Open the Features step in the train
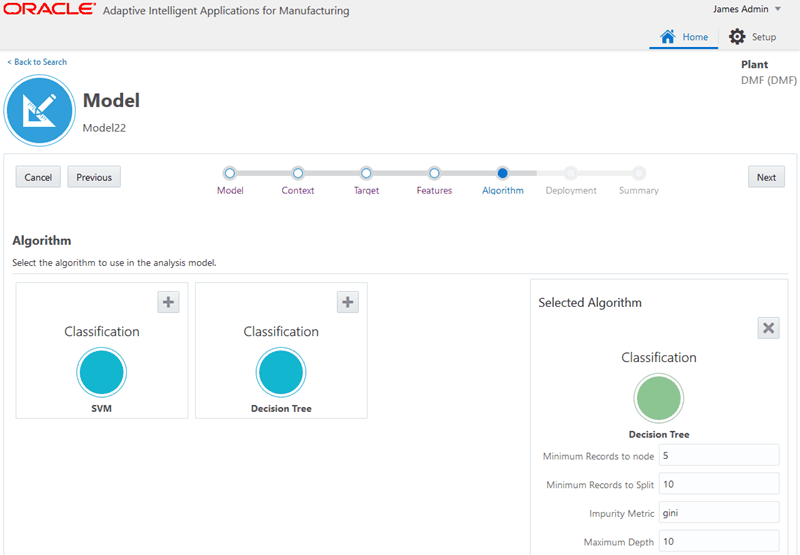Screen dimensions: 800x555 (x=434, y=173)
